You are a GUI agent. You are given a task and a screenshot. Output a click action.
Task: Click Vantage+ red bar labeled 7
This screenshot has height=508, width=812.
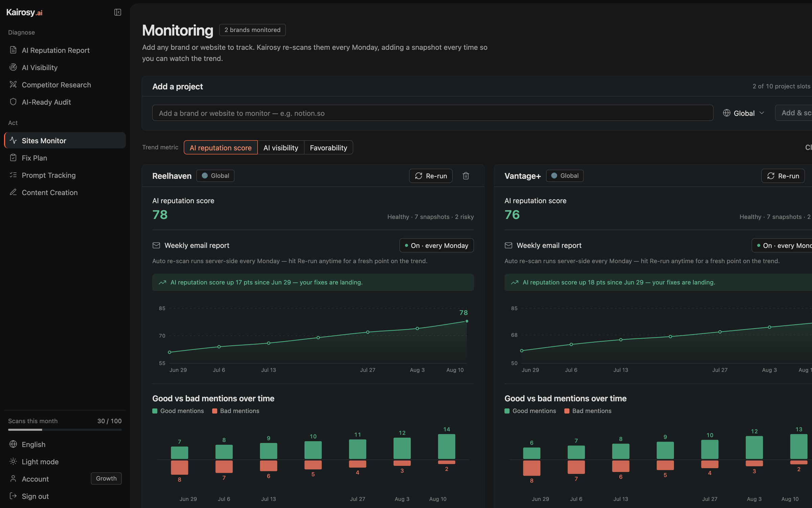(576, 467)
